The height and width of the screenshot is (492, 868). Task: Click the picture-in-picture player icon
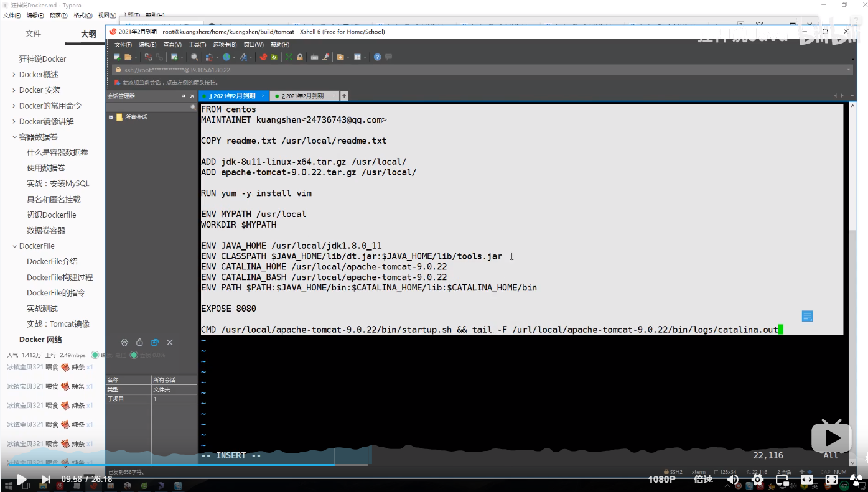point(782,480)
